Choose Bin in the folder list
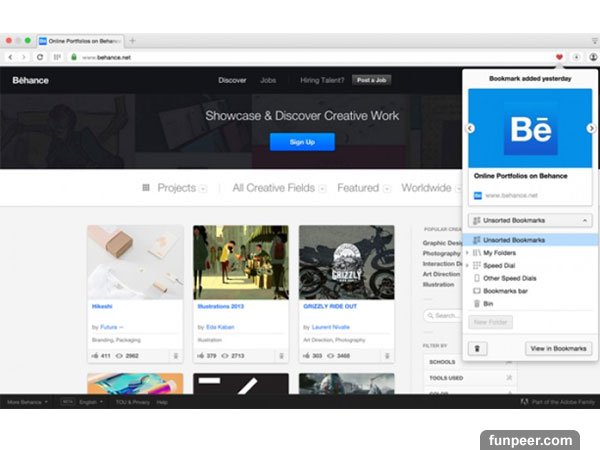Viewport: 600px width, 450px height. [x=489, y=302]
